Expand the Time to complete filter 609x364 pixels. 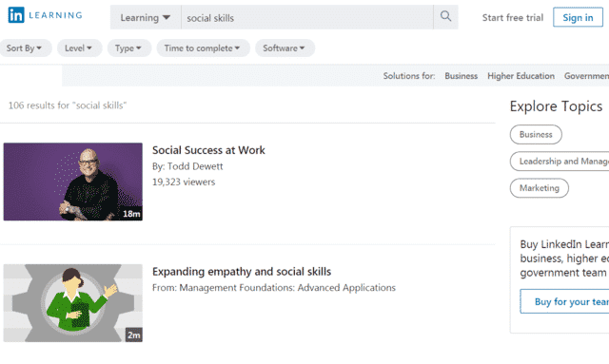coord(203,48)
